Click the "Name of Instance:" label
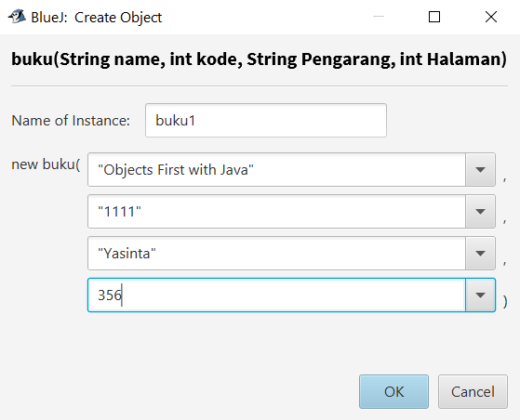This screenshot has width=520, height=420. click(x=71, y=121)
